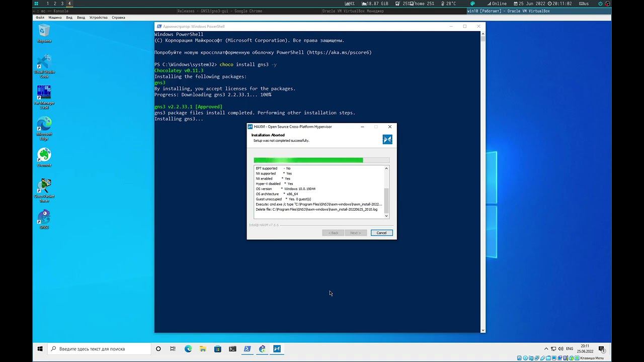Screen dimensions: 644x362
Task: Click the Windows taskbar search box
Action: click(x=99, y=349)
